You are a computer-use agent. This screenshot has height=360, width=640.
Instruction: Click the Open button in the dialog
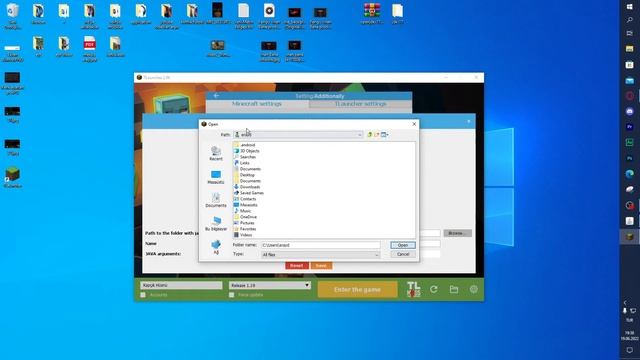[x=403, y=245]
